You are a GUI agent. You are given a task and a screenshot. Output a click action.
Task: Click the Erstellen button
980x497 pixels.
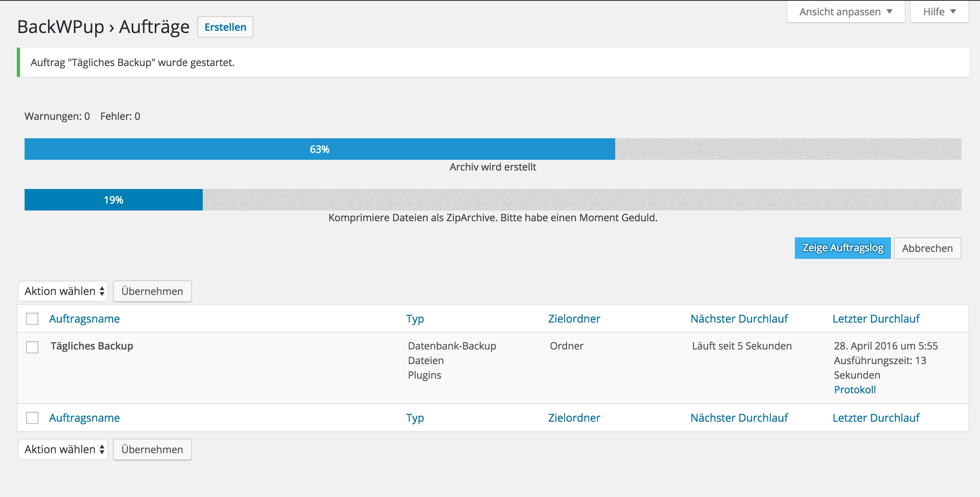click(225, 27)
